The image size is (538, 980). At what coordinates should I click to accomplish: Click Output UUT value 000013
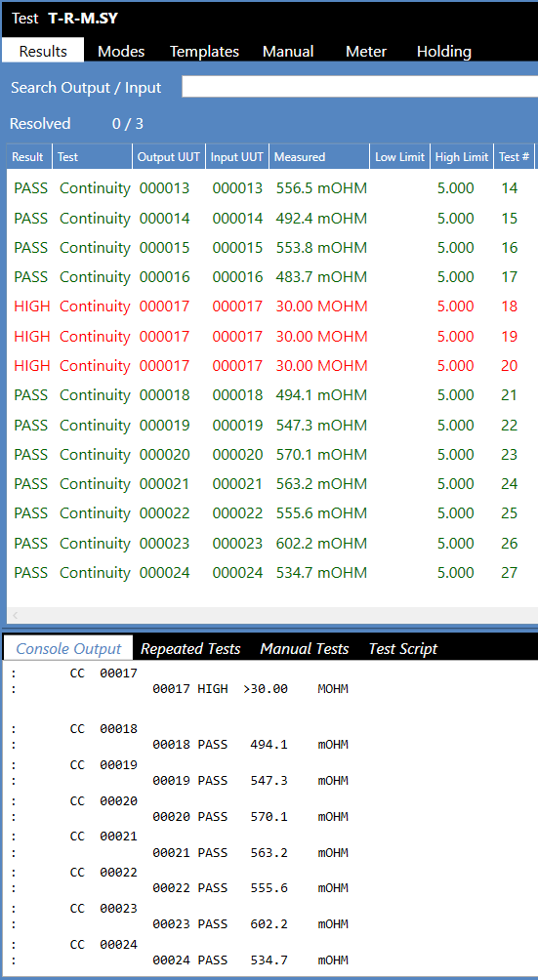click(164, 188)
